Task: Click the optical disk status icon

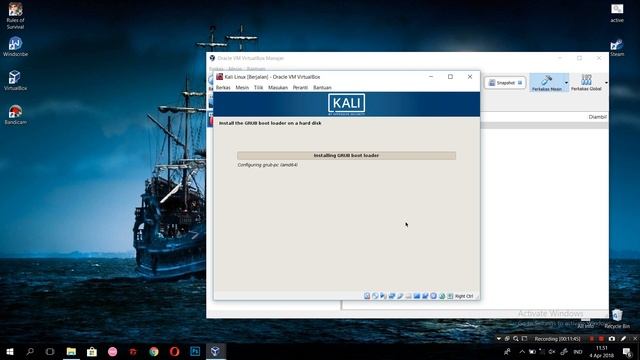Action: coord(375,296)
